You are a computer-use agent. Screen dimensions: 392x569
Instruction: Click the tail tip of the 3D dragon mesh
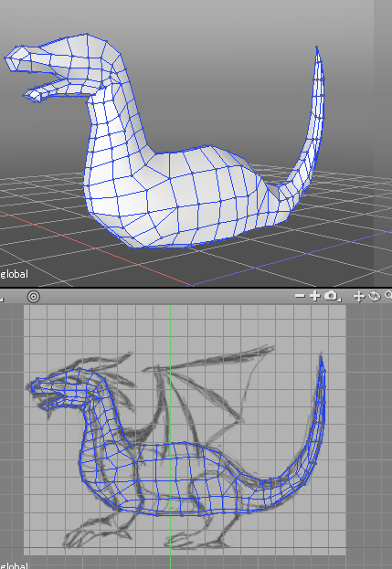point(317,49)
